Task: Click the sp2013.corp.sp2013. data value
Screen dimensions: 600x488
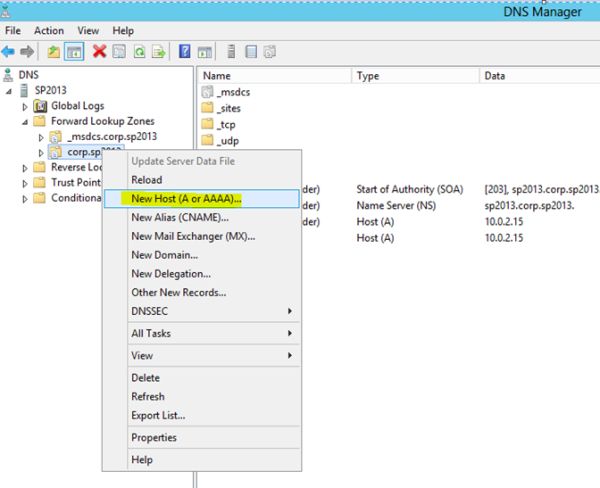Action: tap(529, 206)
